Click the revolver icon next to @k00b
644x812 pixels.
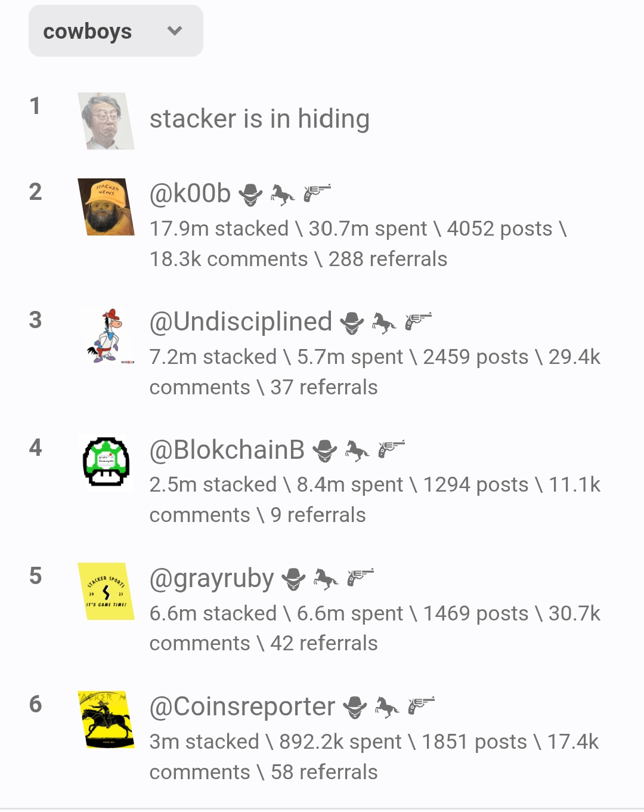(317, 193)
